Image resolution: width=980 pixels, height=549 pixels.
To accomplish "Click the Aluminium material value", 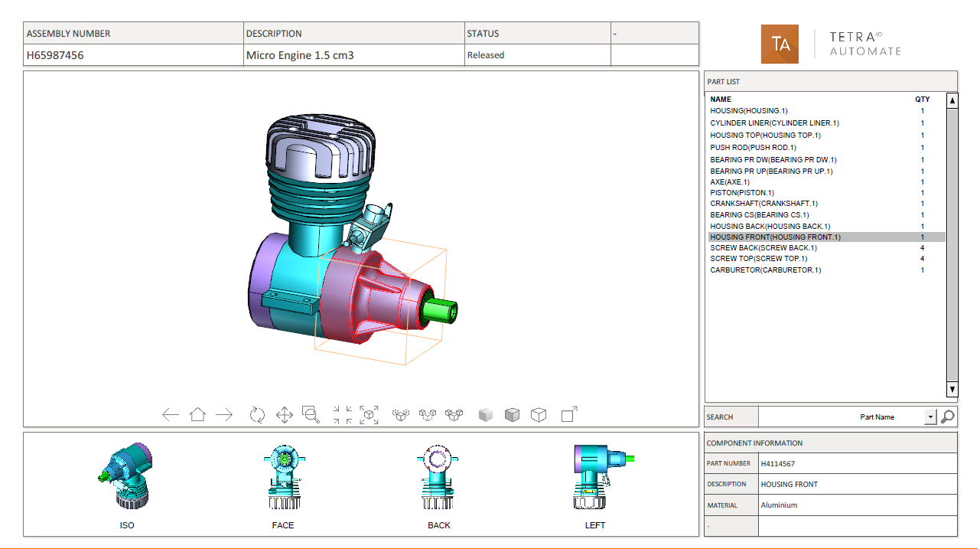I will 779,505.
